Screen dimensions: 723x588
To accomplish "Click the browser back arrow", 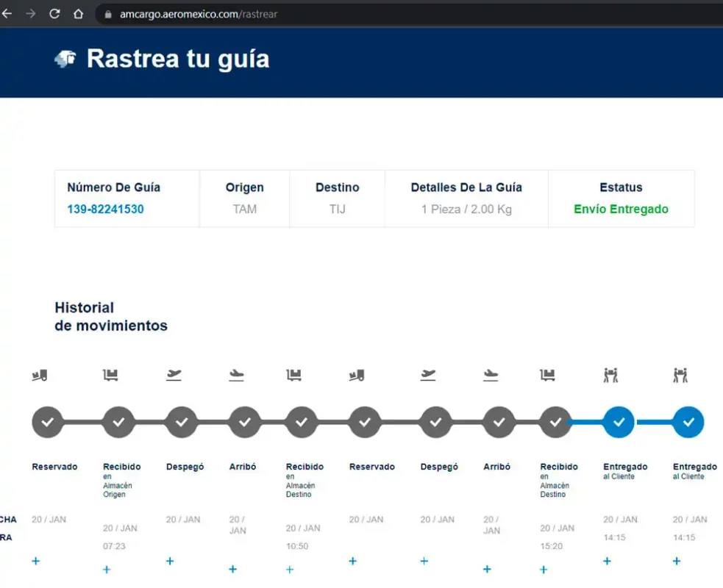I will pos(7,14).
